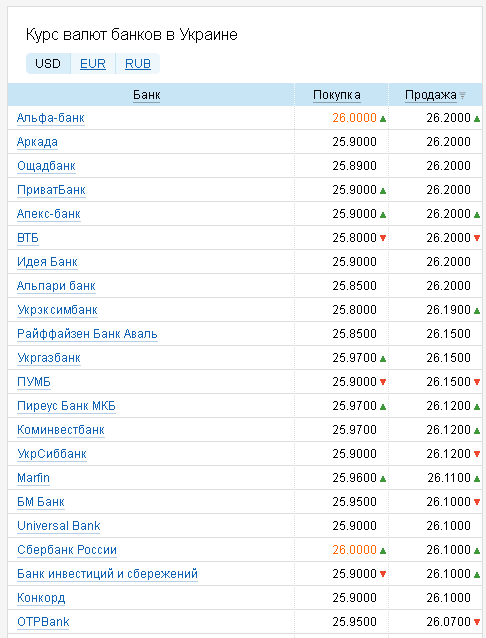The height and width of the screenshot is (638, 486).
Task: Open the Universal Bank link
Action: pos(59,526)
